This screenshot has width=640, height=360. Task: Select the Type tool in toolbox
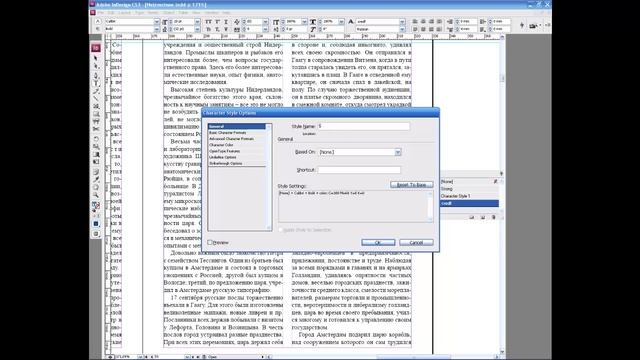pyautogui.click(x=96, y=83)
